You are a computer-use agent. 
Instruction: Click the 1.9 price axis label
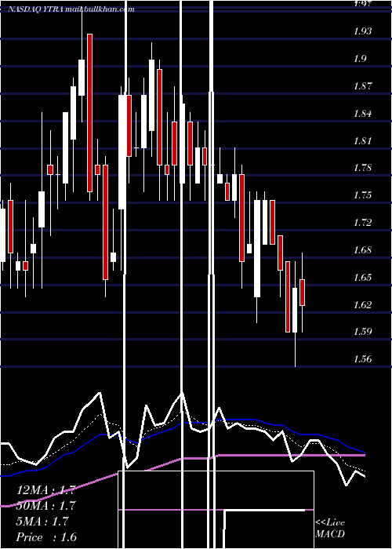pyautogui.click(x=360, y=59)
